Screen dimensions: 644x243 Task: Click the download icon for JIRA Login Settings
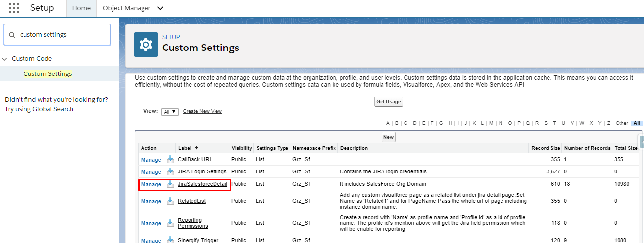coord(170,172)
